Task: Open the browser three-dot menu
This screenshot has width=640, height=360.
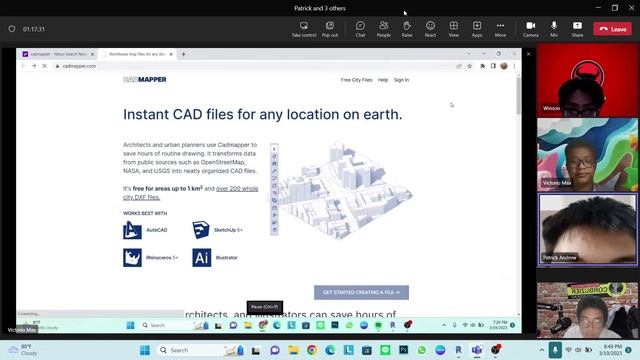Action: click(514, 66)
